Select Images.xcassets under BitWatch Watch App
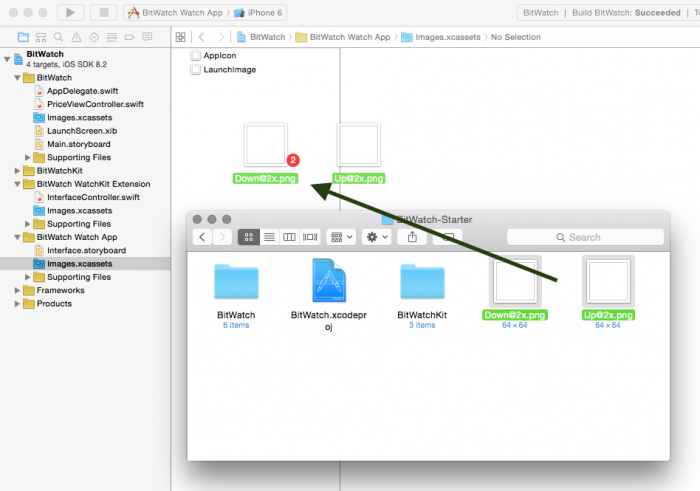 (85, 264)
